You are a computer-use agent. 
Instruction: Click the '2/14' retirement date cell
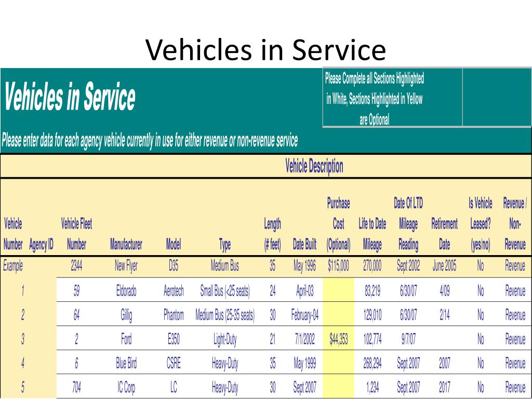click(445, 315)
